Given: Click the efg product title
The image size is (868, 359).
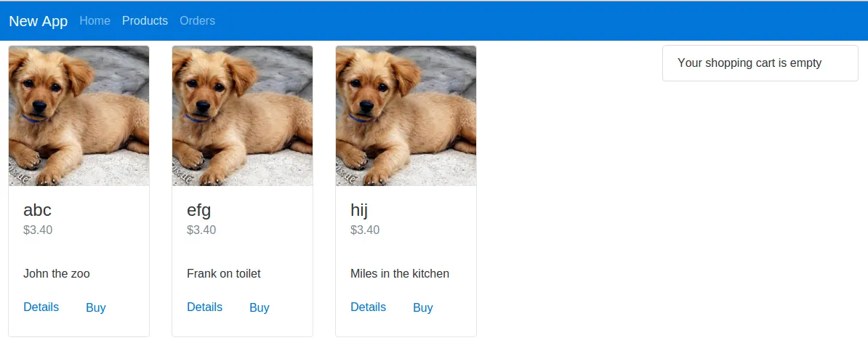Looking at the screenshot, I should click(198, 210).
